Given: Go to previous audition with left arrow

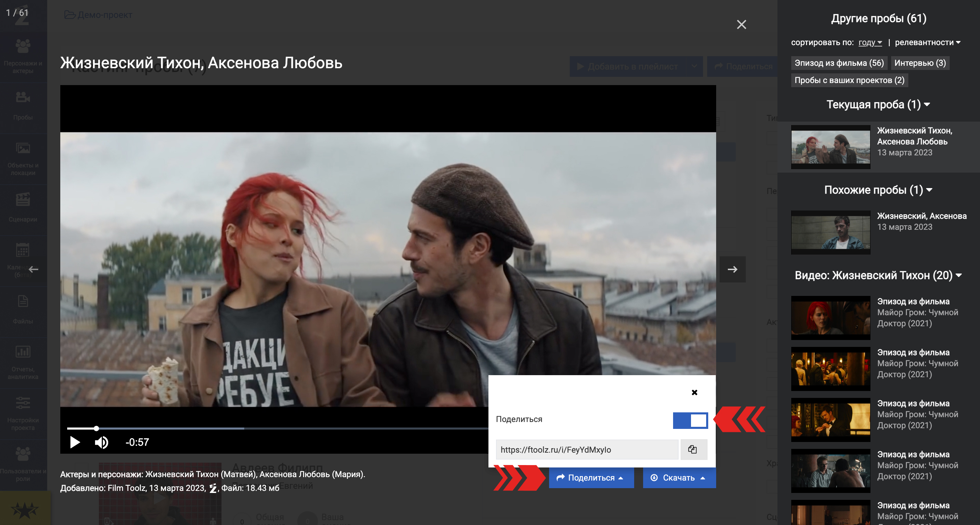Looking at the screenshot, I should tap(33, 269).
